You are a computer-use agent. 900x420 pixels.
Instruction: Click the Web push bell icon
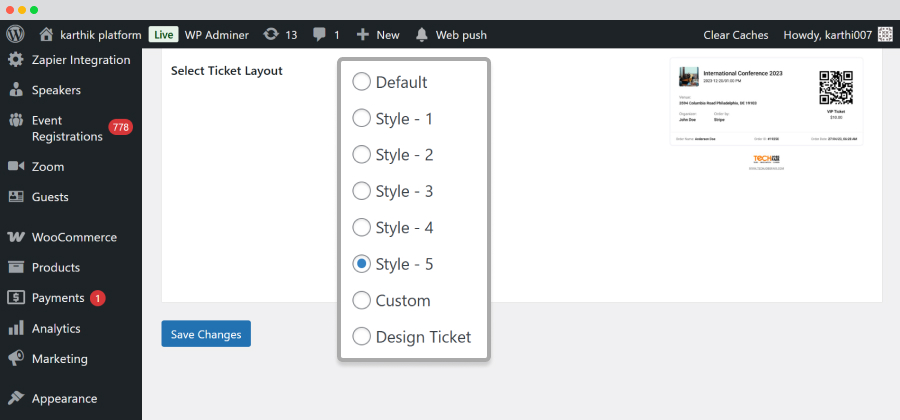pos(422,35)
